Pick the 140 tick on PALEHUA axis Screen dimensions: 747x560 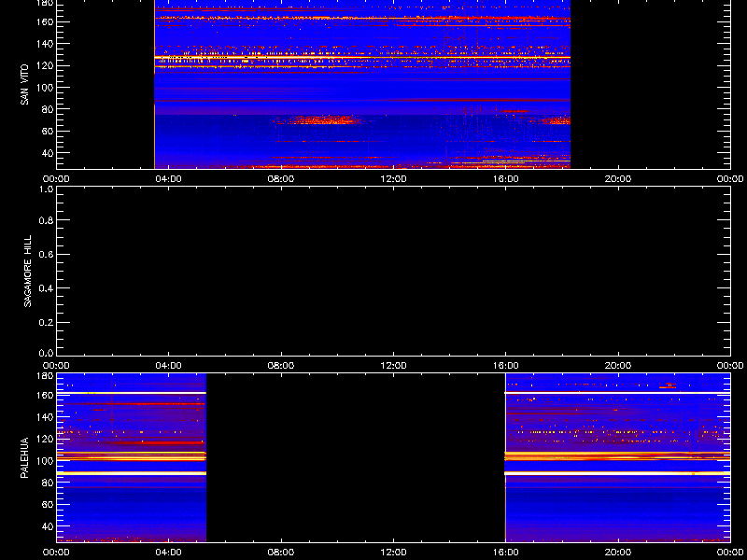46,417
